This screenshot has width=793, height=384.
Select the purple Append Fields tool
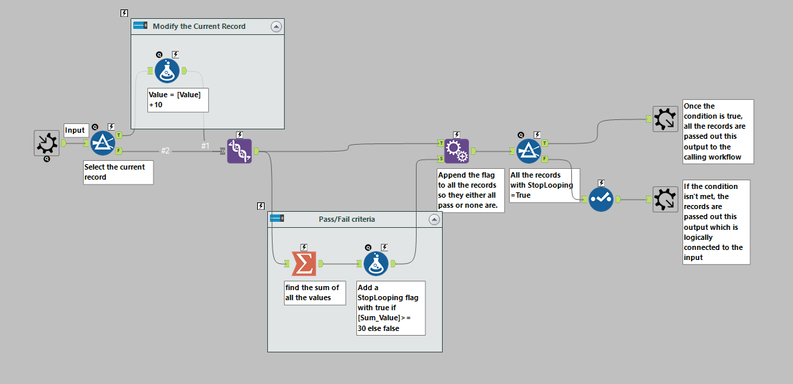[x=457, y=151]
